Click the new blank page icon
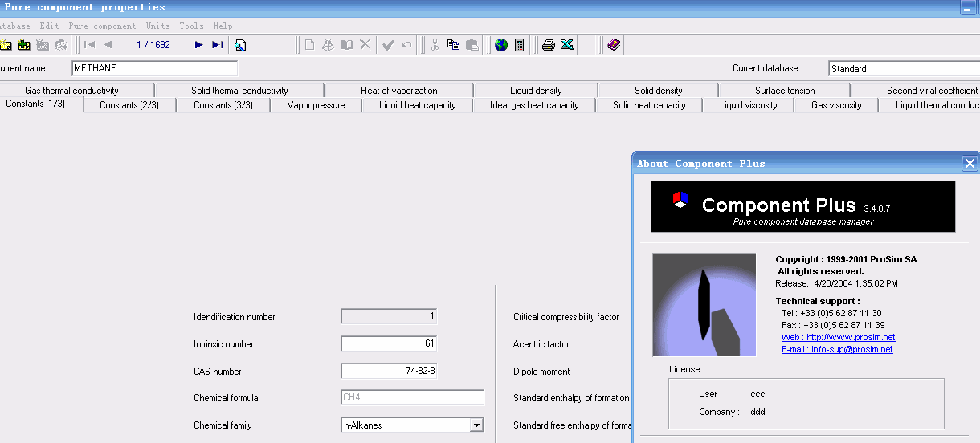Image resolution: width=980 pixels, height=443 pixels. (309, 45)
